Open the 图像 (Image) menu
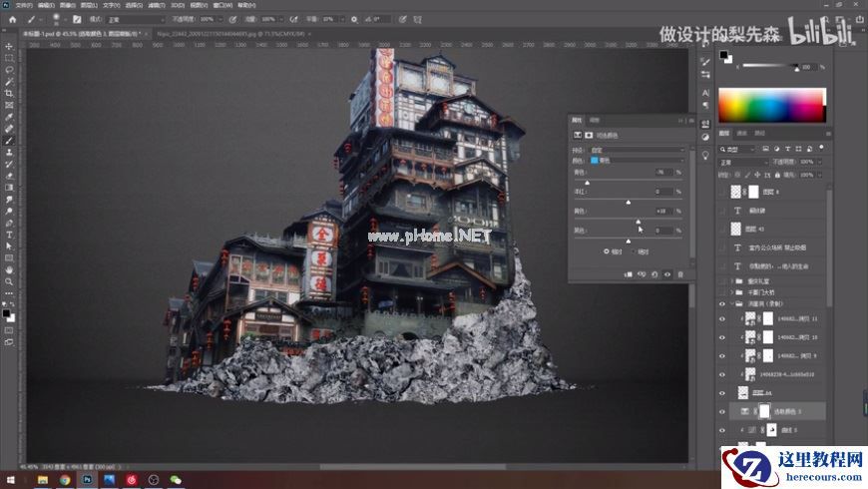 67,5
